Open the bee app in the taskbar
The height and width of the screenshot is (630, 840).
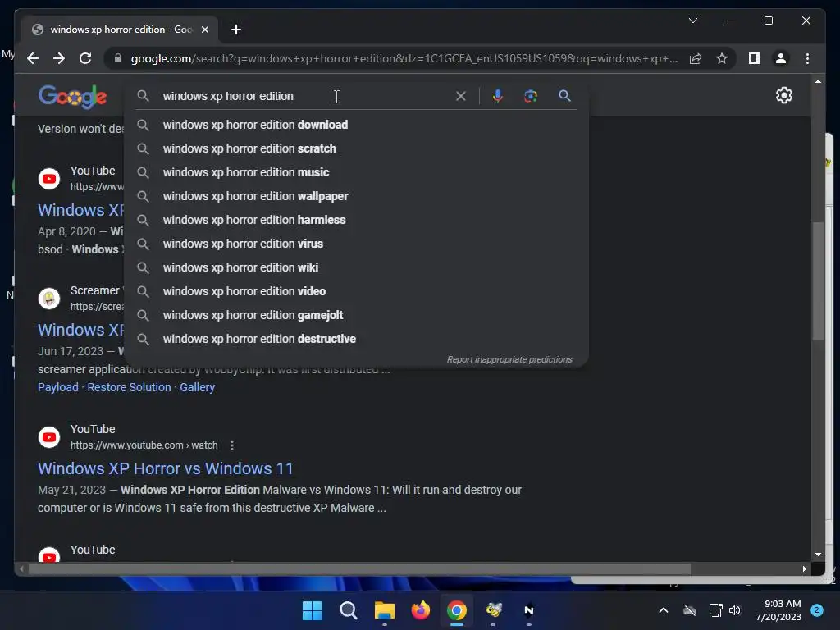(x=493, y=610)
